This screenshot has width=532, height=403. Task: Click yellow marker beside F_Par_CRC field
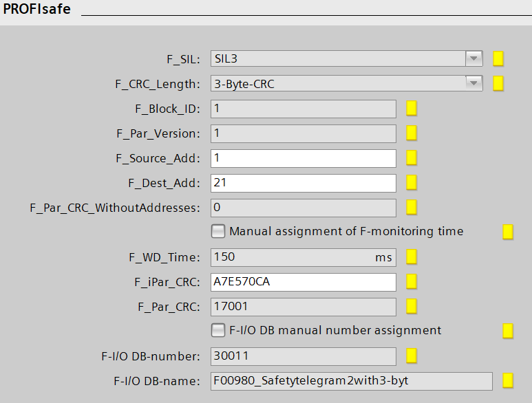click(412, 306)
